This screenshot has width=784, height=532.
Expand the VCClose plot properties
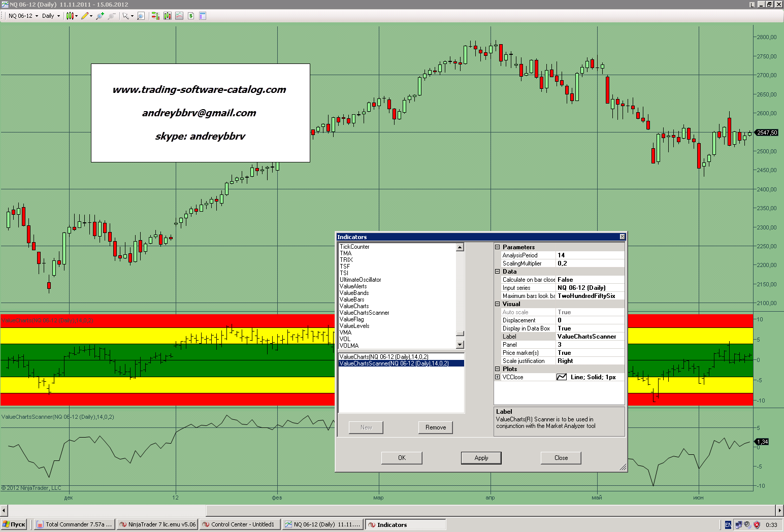[498, 377]
